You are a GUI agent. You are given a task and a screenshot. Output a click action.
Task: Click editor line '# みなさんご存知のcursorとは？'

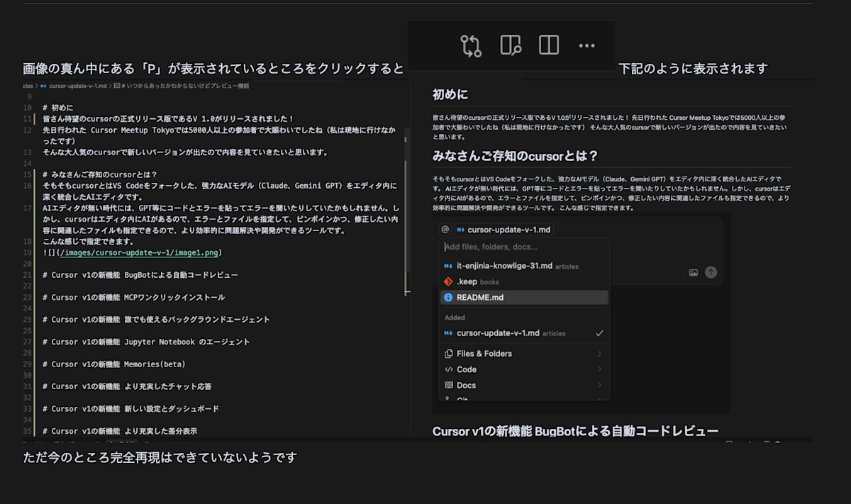[99, 174]
